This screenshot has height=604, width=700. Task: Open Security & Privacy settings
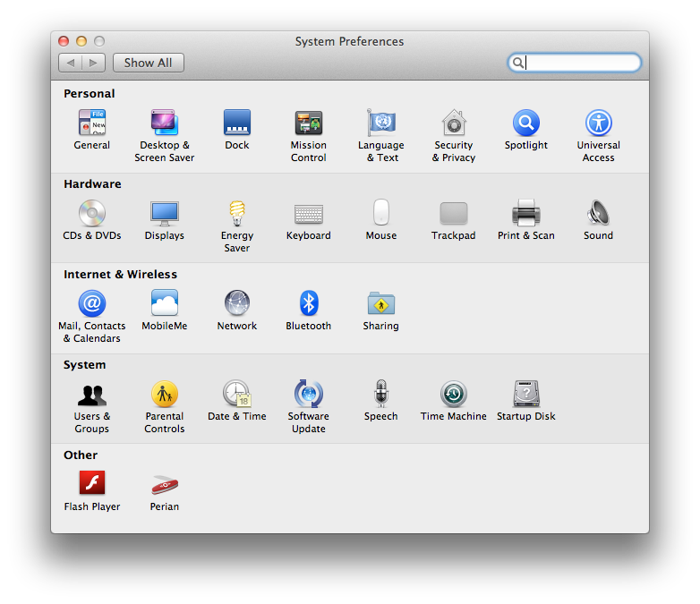[x=454, y=123]
